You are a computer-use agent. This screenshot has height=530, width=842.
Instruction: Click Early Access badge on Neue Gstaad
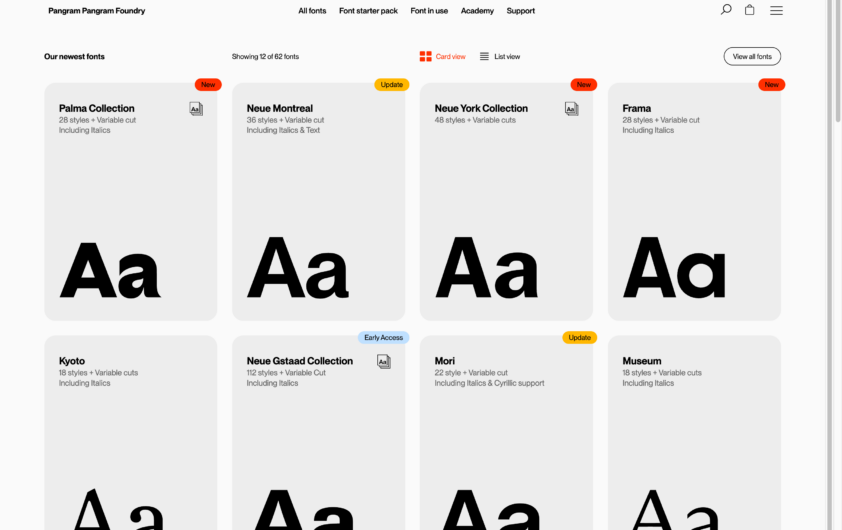(x=383, y=337)
